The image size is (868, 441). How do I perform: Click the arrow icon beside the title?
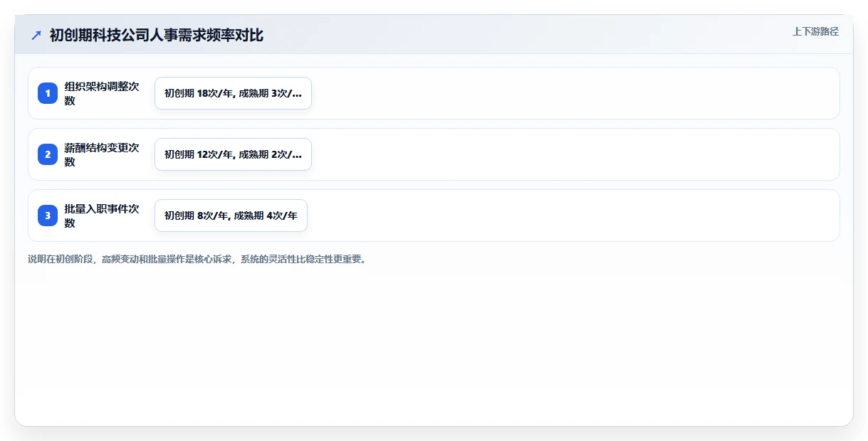coord(36,35)
